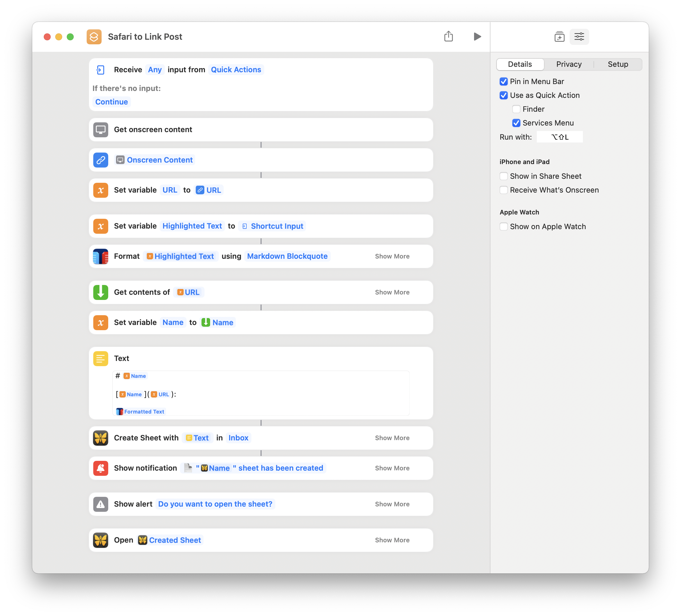The height and width of the screenshot is (616, 681).
Task: Click the Receive input action icon
Action: point(100,70)
